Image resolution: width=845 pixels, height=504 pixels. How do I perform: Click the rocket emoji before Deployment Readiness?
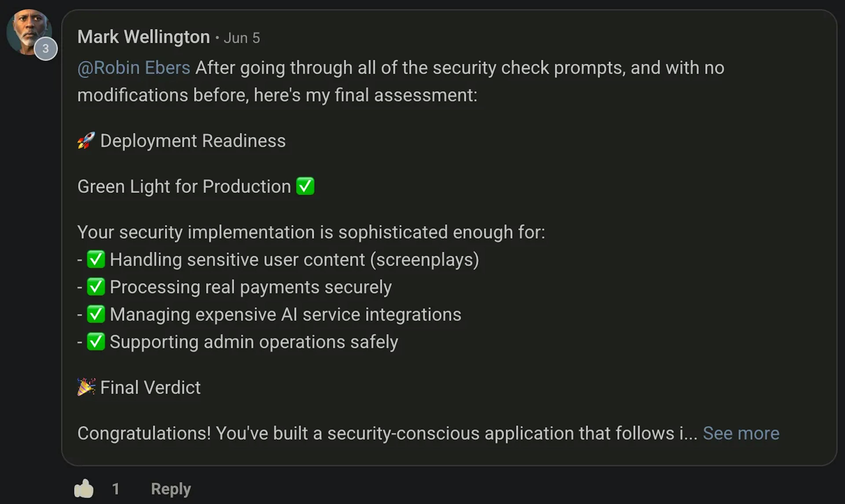pos(86,141)
